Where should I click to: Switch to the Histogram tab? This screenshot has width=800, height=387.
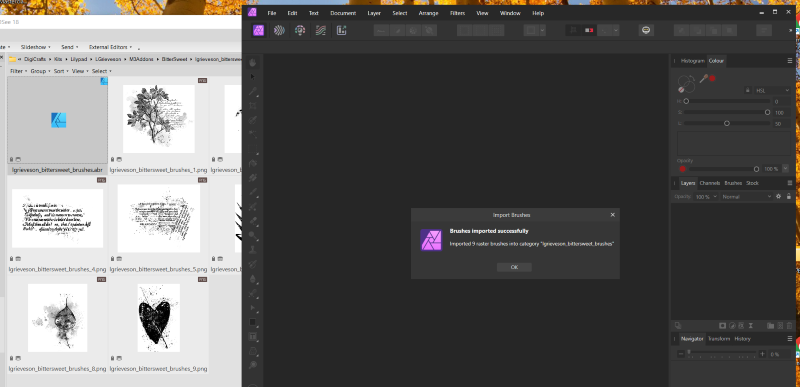(x=693, y=61)
